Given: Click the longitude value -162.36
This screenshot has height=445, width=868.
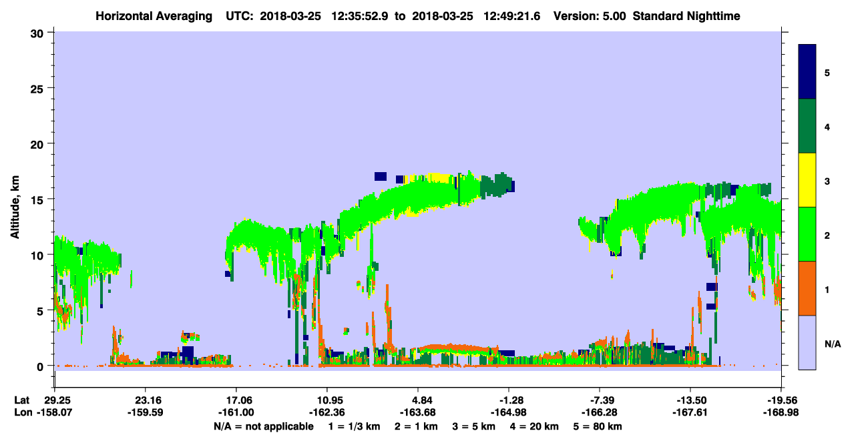Looking at the screenshot, I should click(327, 412).
